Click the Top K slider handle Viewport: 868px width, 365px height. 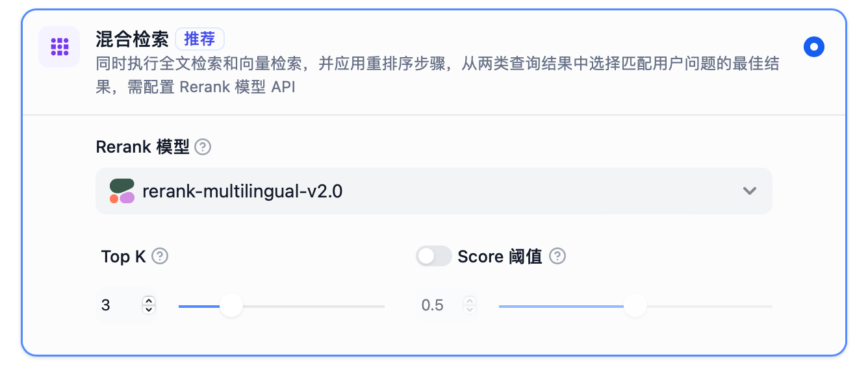pos(231,306)
